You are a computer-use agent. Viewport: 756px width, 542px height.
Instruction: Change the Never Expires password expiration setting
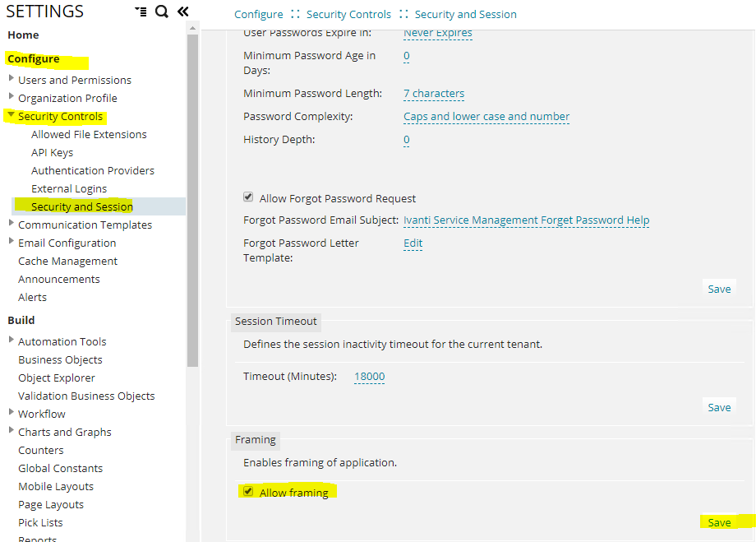pos(437,33)
